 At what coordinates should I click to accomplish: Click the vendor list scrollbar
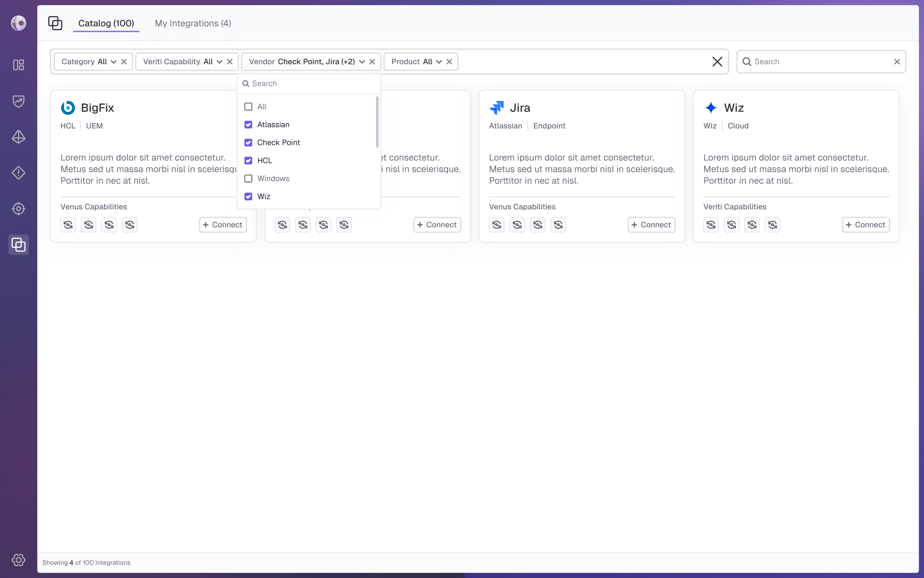(377, 122)
